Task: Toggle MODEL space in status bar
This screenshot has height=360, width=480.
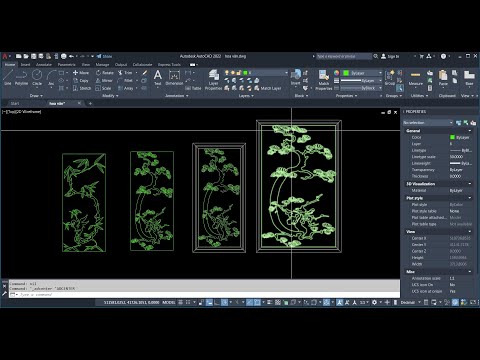Action: (169, 302)
